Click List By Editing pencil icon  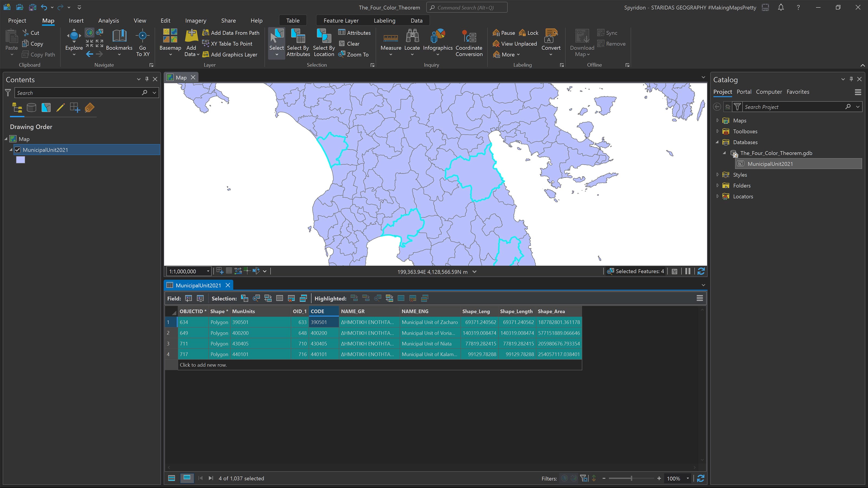60,108
